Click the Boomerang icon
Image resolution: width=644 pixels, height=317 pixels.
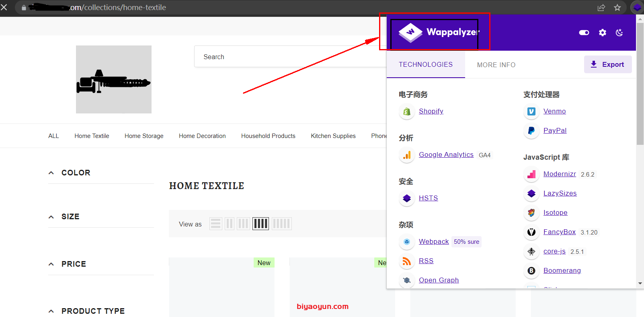[x=531, y=271]
